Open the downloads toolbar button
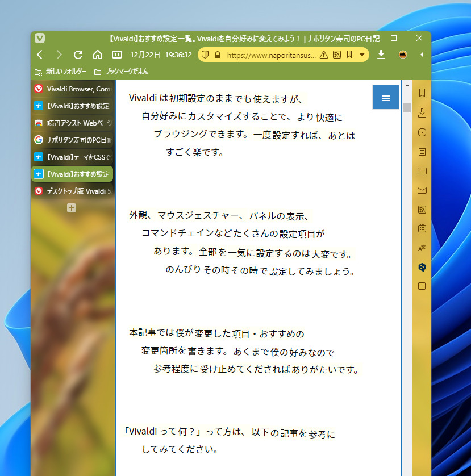 point(381,55)
